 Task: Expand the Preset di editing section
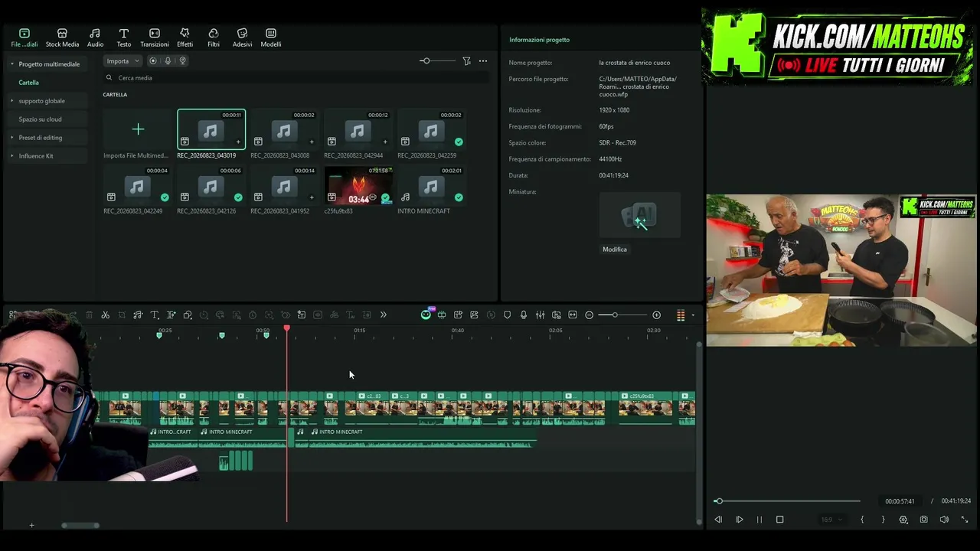12,138
